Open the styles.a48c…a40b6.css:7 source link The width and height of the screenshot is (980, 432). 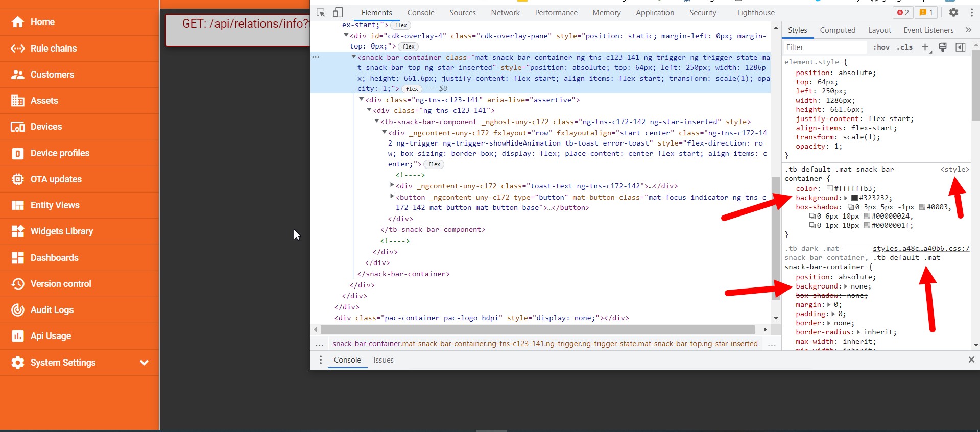[x=921, y=249]
